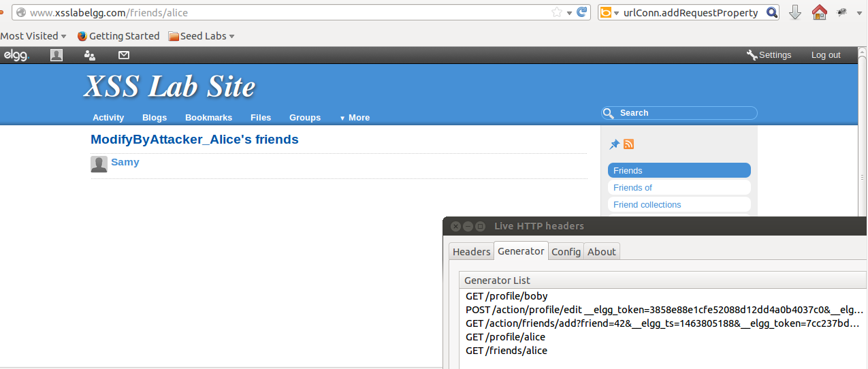
Task: Open the Most Visited bookmarks dropdown
Action: [x=33, y=36]
